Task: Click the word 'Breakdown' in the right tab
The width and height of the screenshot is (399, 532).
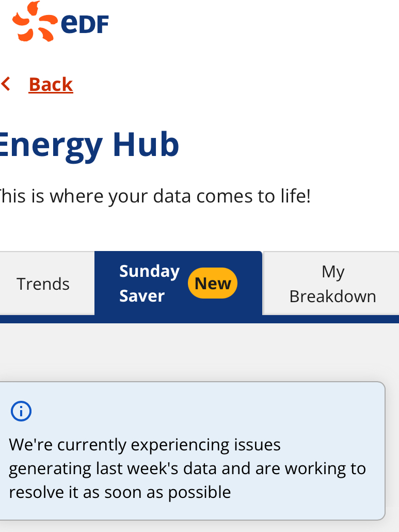Action: [x=332, y=296]
